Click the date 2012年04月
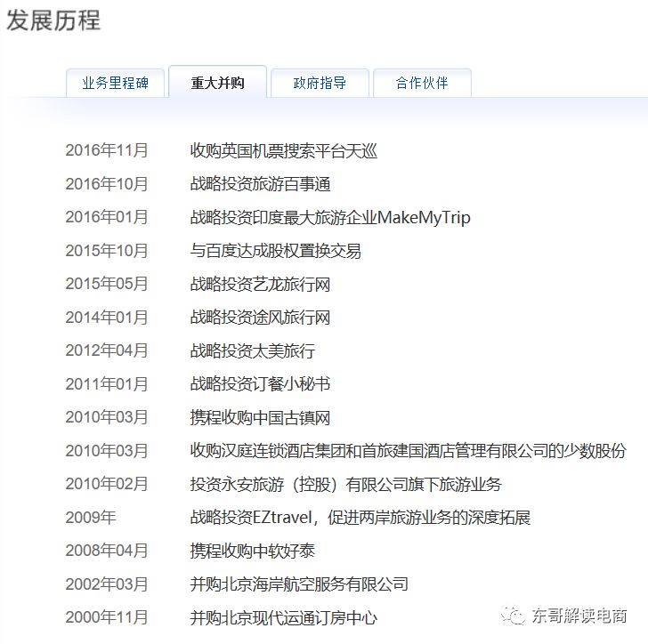 pos(107,350)
